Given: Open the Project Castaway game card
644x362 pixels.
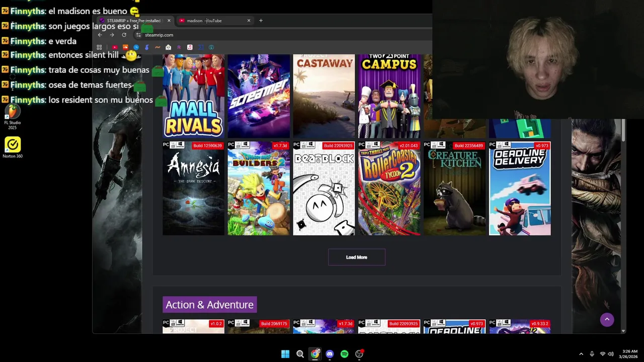Looking at the screenshot, I should pyautogui.click(x=324, y=96).
